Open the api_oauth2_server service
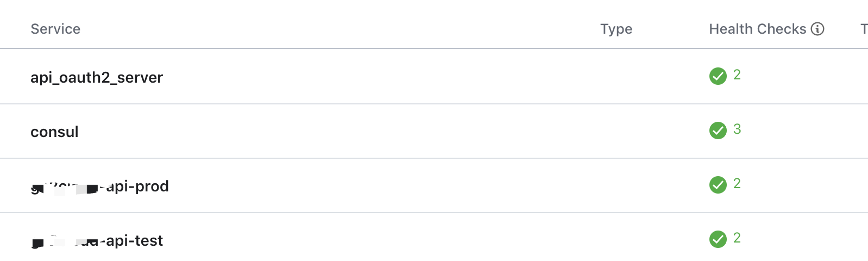 click(x=97, y=77)
